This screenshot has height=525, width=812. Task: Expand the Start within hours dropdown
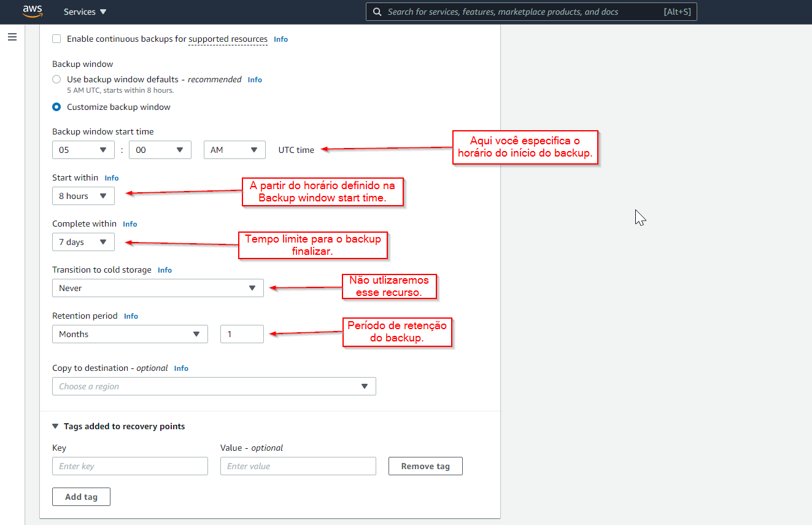click(83, 196)
